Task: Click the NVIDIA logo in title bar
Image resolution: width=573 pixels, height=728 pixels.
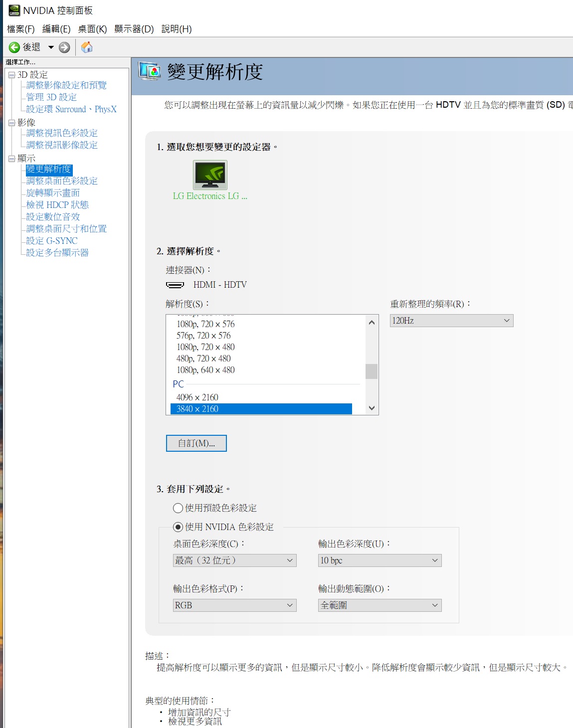Action: pos(14,10)
